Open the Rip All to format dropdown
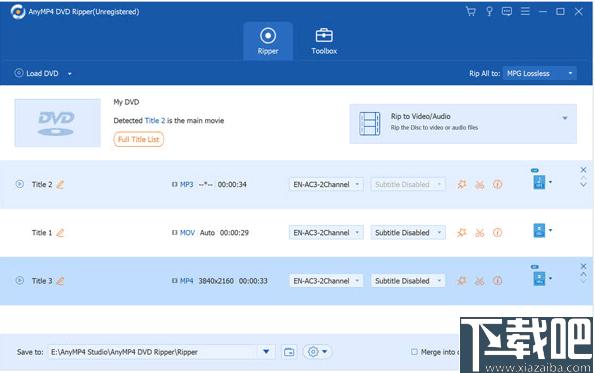Viewport: 595px width, 373px height. (x=540, y=73)
